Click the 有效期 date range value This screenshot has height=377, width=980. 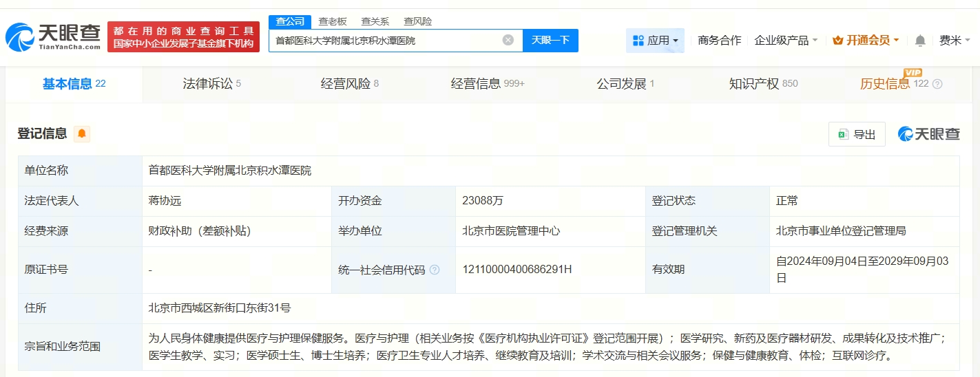pyautogui.click(x=862, y=269)
